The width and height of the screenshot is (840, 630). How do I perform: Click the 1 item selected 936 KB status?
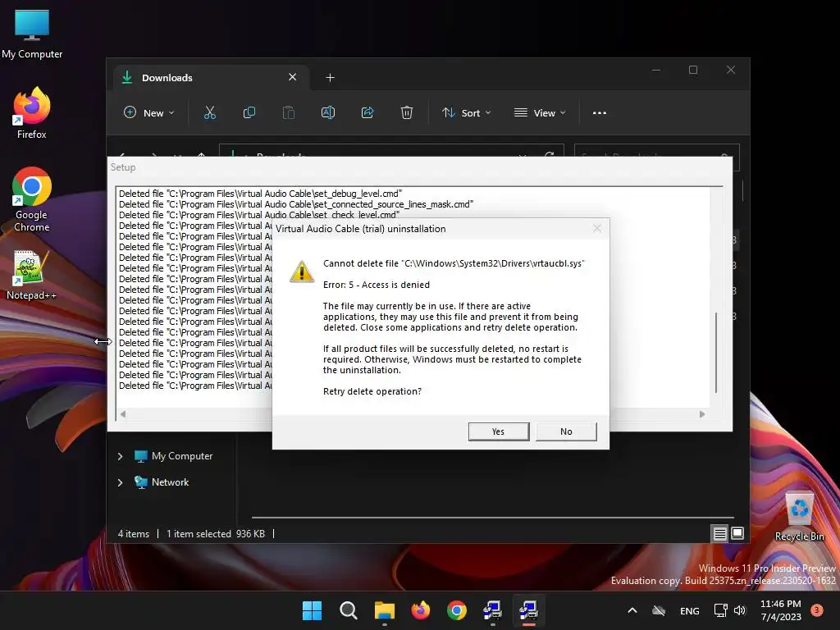click(216, 533)
